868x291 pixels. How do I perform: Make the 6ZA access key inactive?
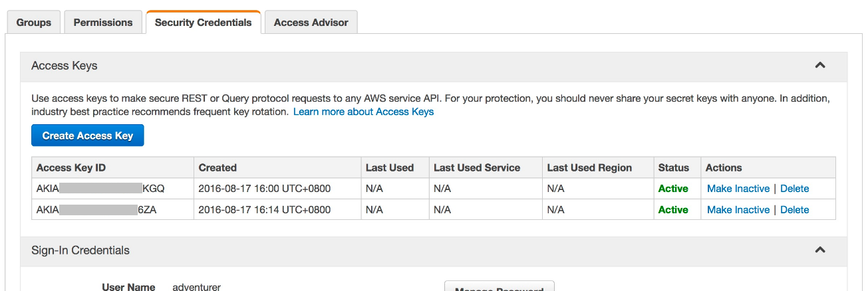(738, 210)
